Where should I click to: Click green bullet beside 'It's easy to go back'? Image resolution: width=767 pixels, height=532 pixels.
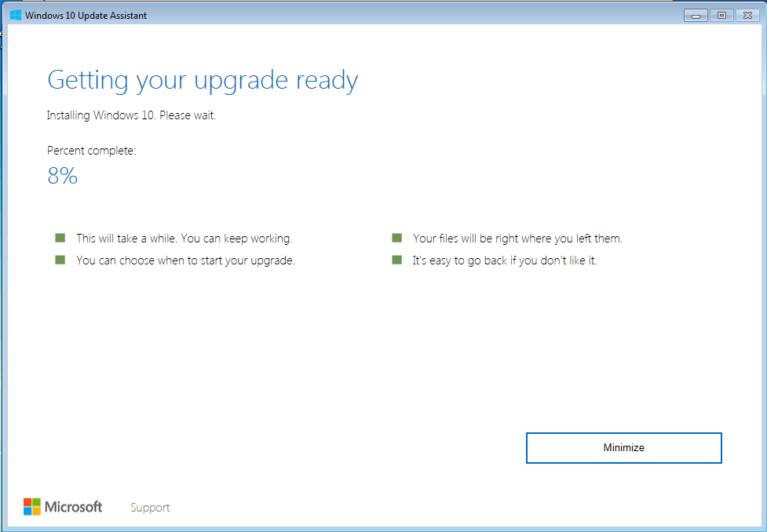coord(396,260)
